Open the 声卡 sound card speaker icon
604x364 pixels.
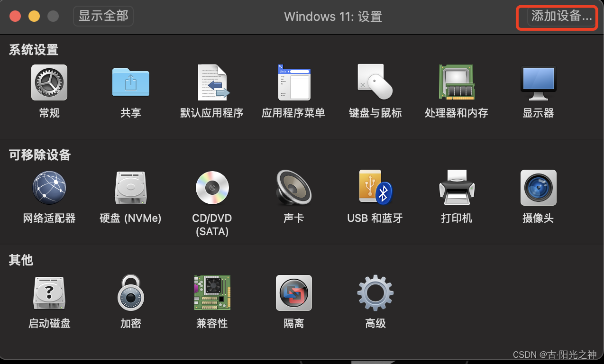pyautogui.click(x=293, y=188)
